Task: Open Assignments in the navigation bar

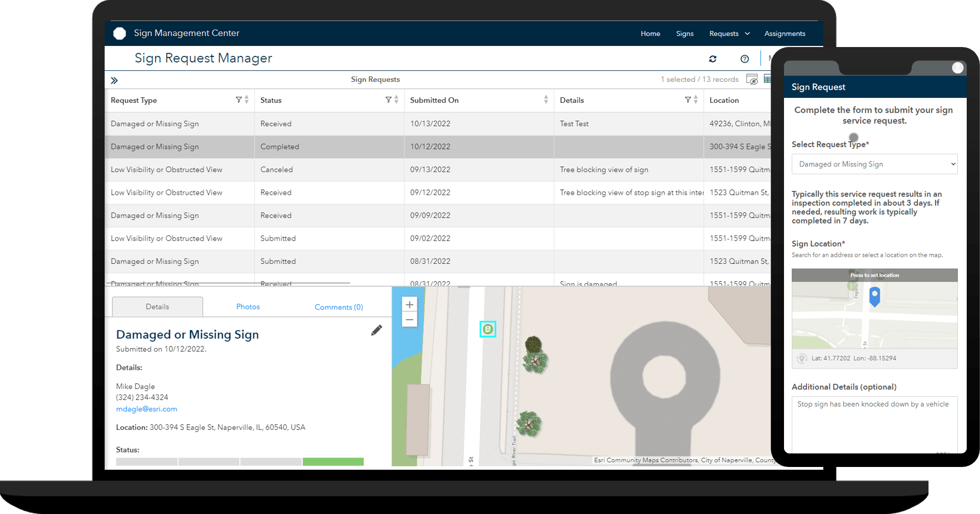Action: click(x=785, y=33)
